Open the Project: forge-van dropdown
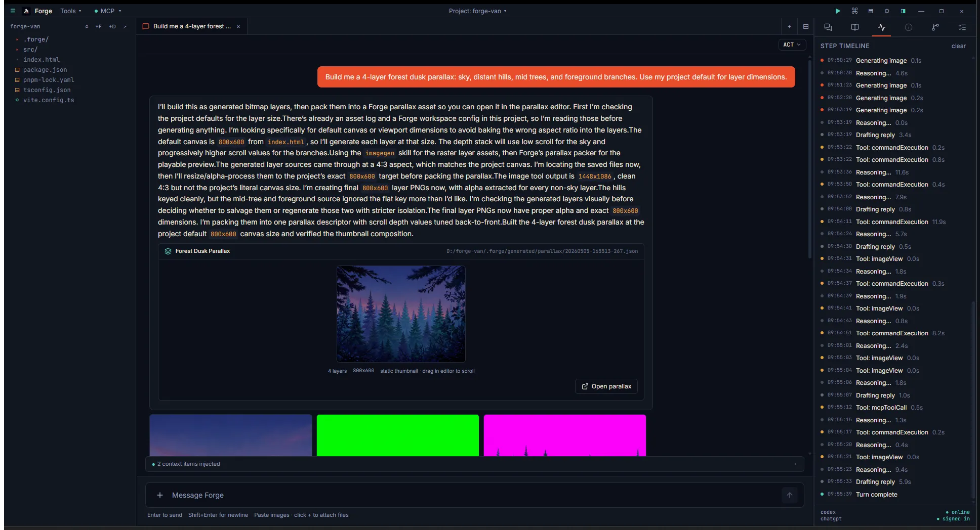The height and width of the screenshot is (530, 980). point(477,11)
